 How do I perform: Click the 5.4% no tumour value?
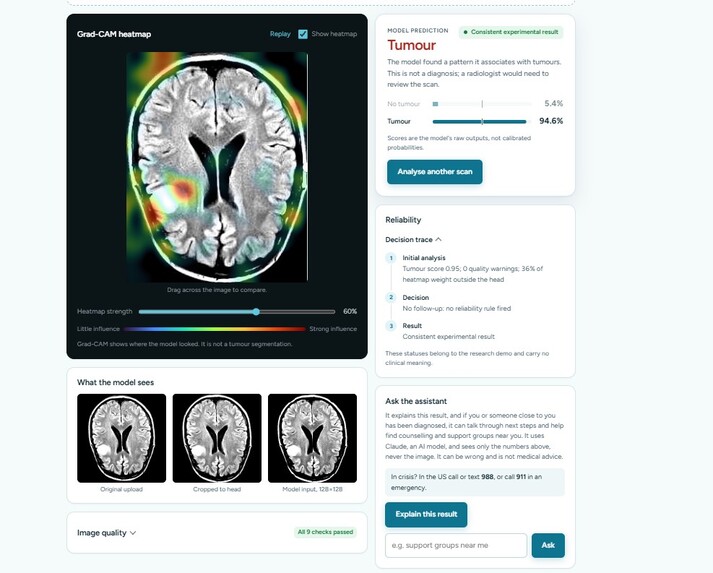tap(553, 104)
